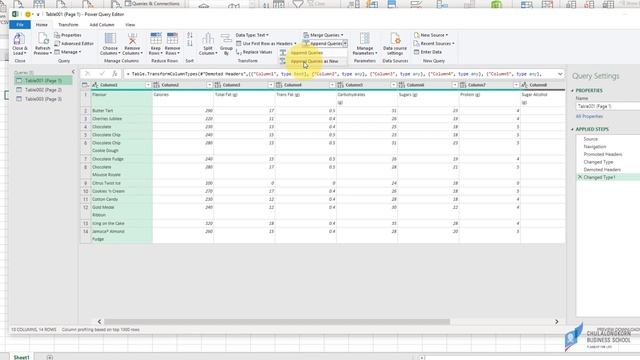Select the Table002 (Page 2) query
Screen dimensions: 640x360
click(43, 90)
